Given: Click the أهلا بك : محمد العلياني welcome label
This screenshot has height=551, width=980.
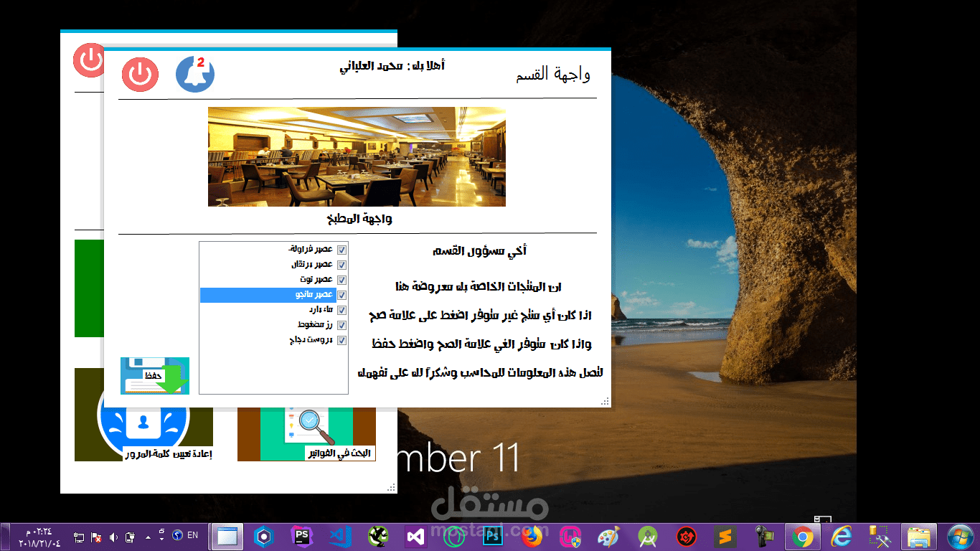Looking at the screenshot, I should [x=392, y=66].
